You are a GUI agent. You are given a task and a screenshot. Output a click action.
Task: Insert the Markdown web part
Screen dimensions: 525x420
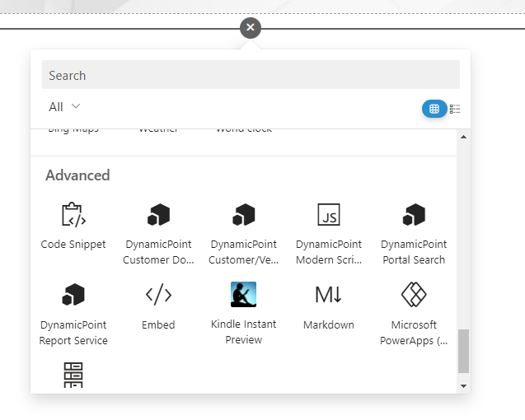[329, 307]
